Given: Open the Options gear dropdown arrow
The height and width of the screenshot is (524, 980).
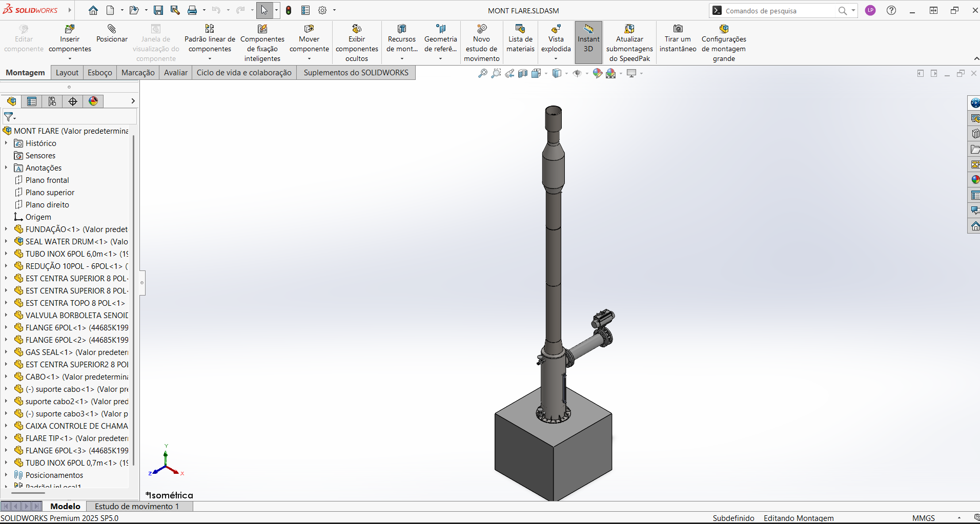Looking at the screenshot, I should click(334, 10).
